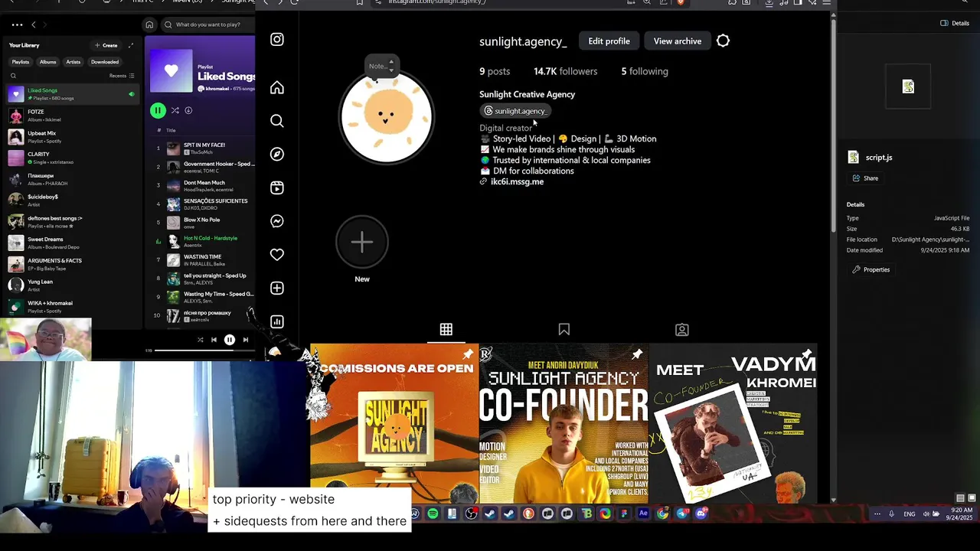Open Instagram Search from sidebar
The width and height of the screenshot is (980, 551).
(277, 121)
